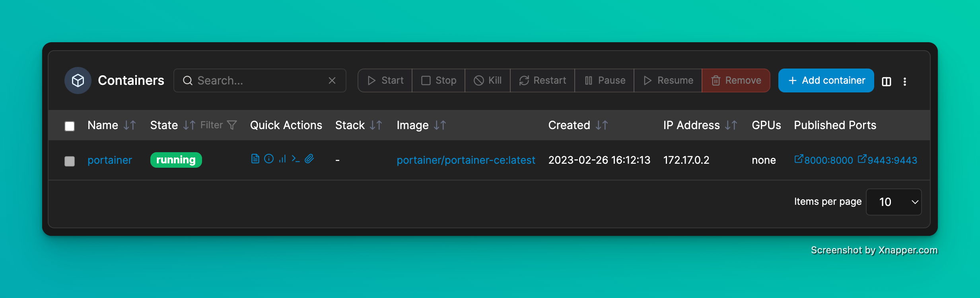Select the portainer row checkbox
The width and height of the screenshot is (980, 298).
pos(70,161)
